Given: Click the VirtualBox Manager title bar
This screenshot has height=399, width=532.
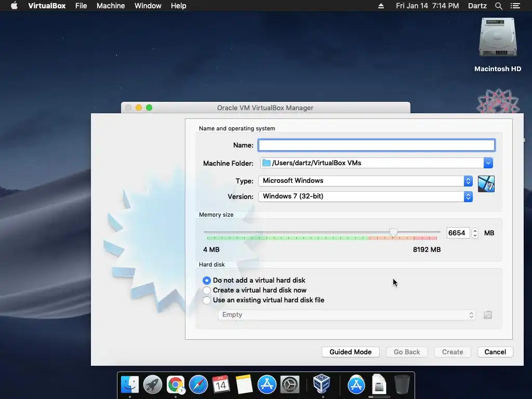Looking at the screenshot, I should [265, 108].
